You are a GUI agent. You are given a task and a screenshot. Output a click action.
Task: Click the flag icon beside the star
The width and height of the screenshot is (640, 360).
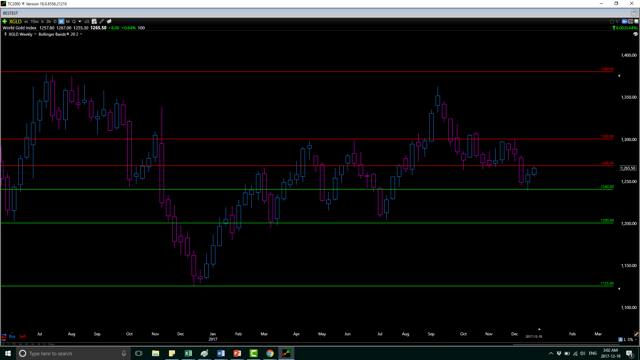click(618, 22)
